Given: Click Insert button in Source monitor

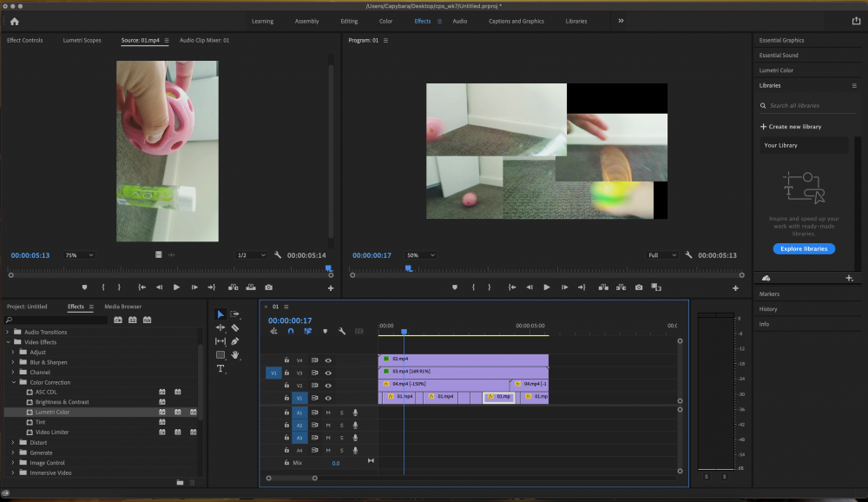Looking at the screenshot, I should [x=233, y=287].
